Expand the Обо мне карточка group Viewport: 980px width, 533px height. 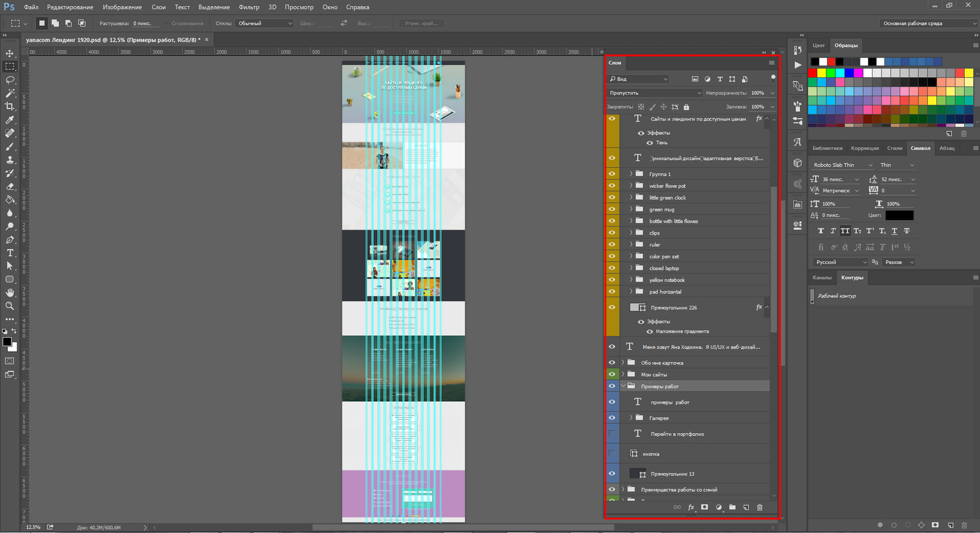click(623, 363)
